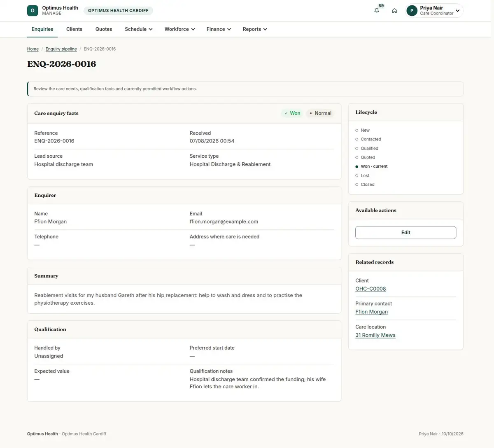Click the 'Closed' lifecycle stage
Viewport: 494px width, 448px height.
click(x=365, y=184)
